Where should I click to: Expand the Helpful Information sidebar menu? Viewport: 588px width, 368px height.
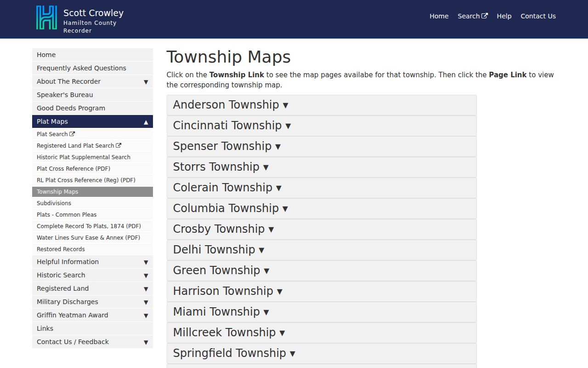click(92, 262)
